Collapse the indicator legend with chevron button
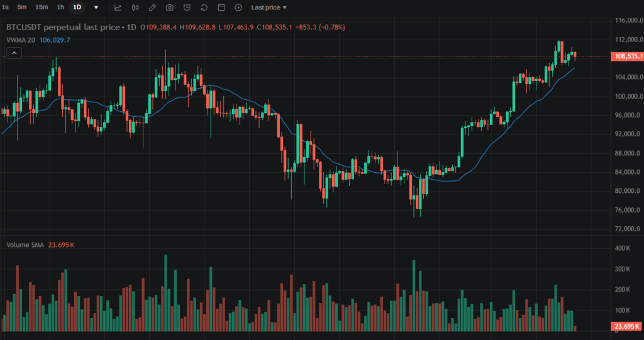 (14, 53)
